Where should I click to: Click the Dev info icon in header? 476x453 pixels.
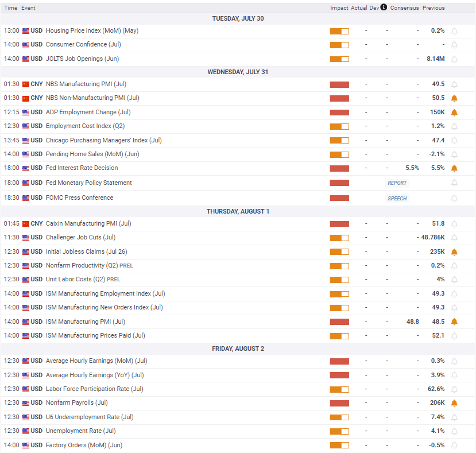(x=384, y=7)
